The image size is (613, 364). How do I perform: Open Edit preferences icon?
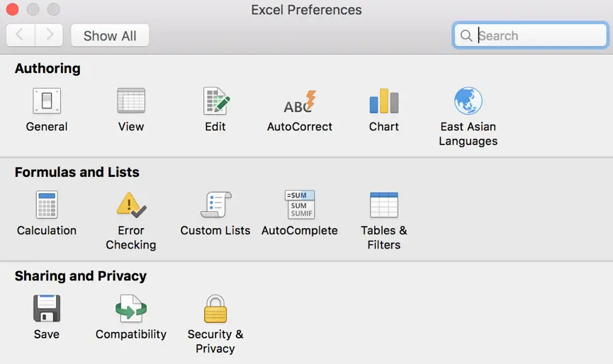click(215, 101)
